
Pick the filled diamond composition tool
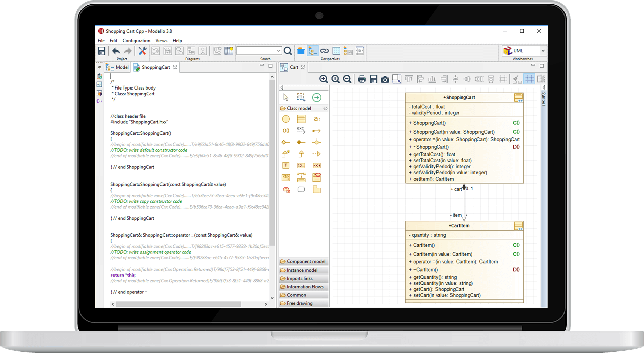[x=301, y=142]
